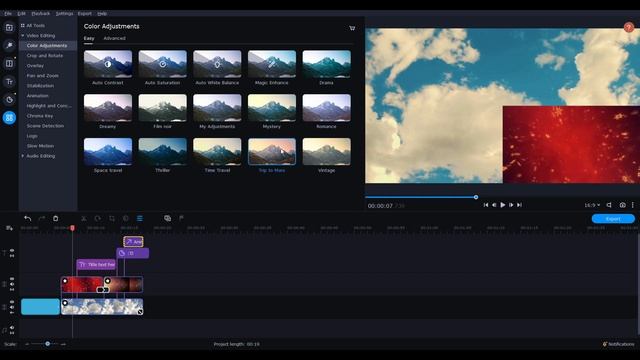The image size is (640, 360).
Task: Click the preview playback progress slider handle
Action: (x=476, y=197)
